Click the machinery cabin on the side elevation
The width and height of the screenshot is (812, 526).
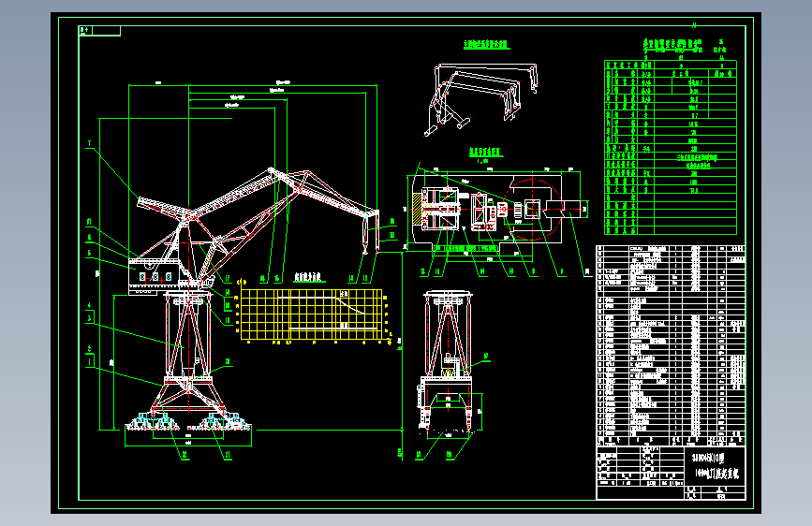(154, 275)
